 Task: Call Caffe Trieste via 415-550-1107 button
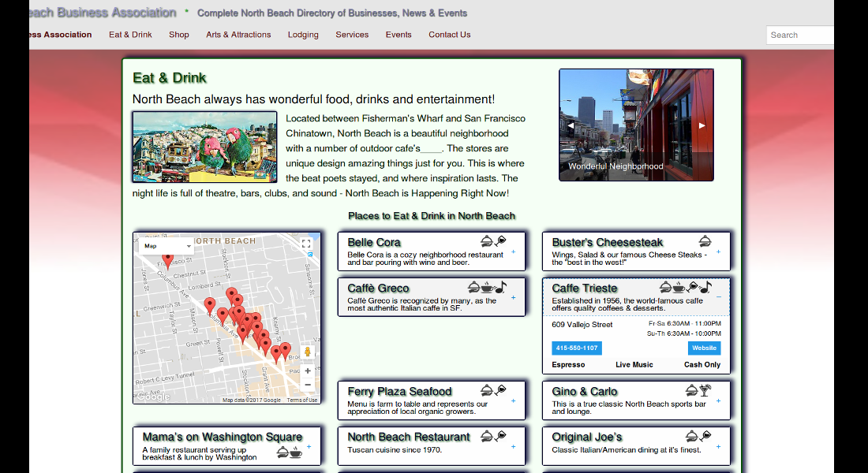coord(576,348)
